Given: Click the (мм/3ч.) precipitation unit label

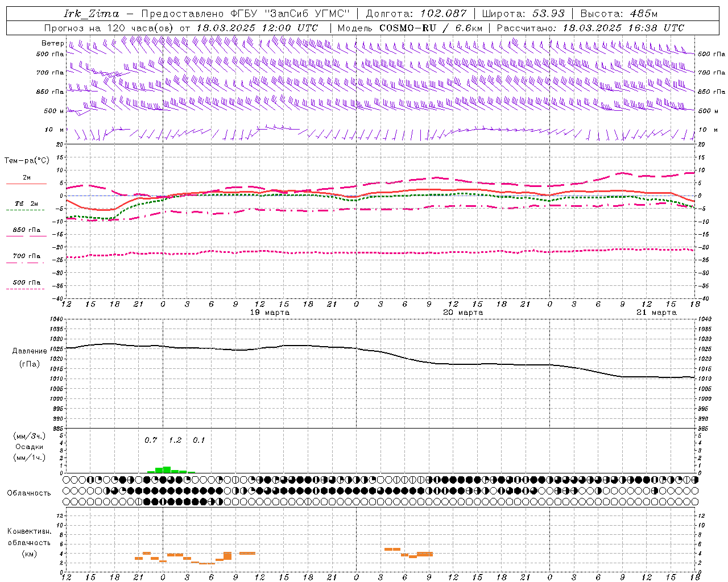Looking at the screenshot, I should click(30, 436).
